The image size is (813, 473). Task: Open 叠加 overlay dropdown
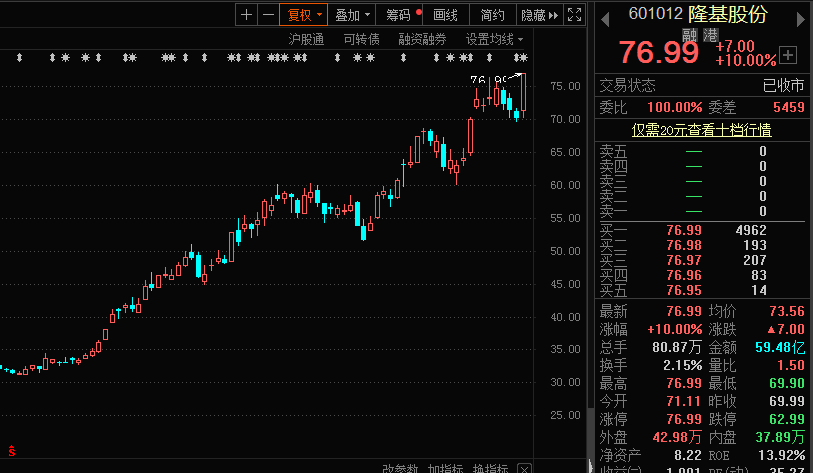click(352, 15)
